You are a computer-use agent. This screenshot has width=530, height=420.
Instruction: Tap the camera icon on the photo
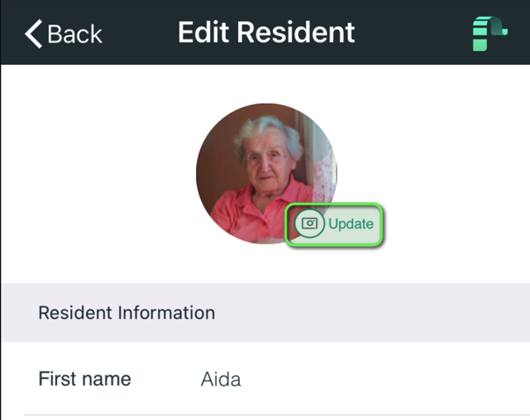309,223
